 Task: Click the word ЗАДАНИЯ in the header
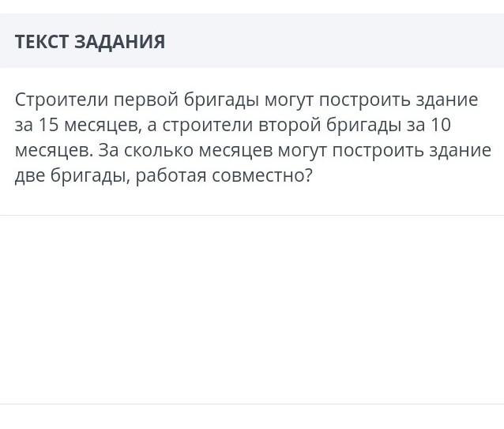click(x=120, y=42)
